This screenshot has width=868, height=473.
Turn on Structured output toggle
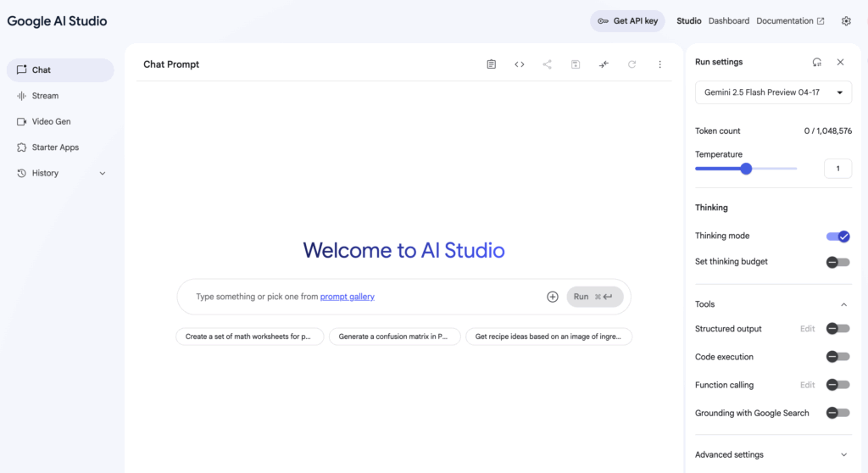click(x=838, y=328)
